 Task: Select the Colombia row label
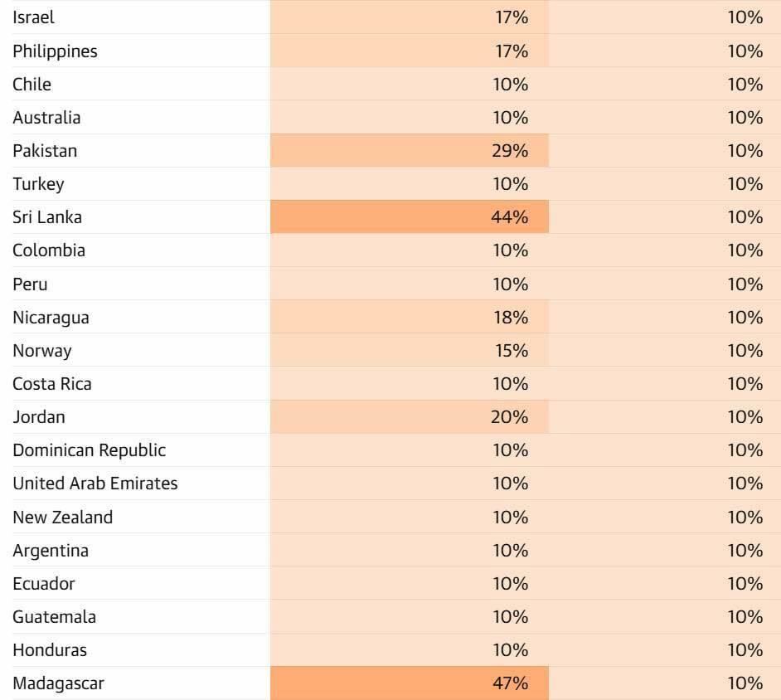(49, 250)
